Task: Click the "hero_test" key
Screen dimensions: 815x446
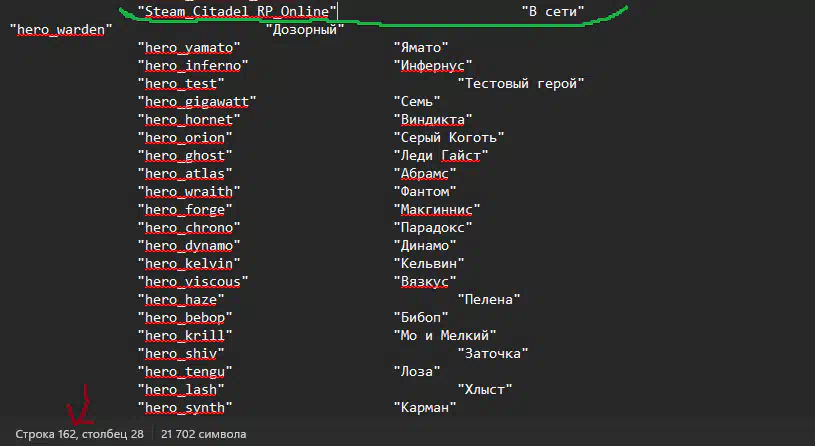Action: tap(181, 84)
